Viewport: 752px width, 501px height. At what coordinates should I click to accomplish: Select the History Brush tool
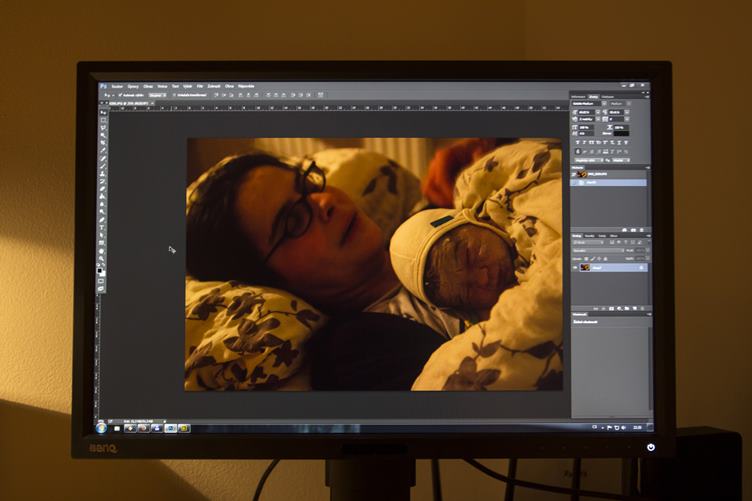click(103, 181)
